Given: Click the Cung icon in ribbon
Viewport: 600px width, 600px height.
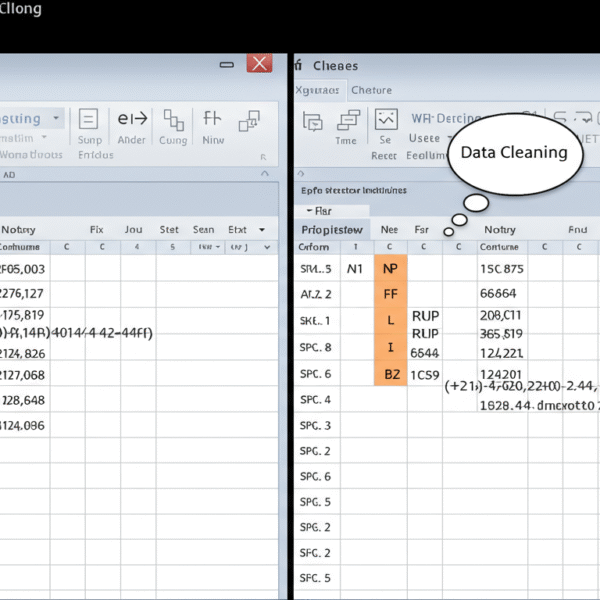Looking at the screenshot, I should pyautogui.click(x=174, y=122).
